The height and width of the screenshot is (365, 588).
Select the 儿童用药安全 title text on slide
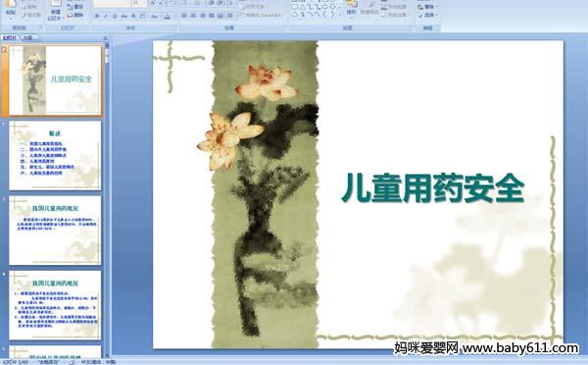[x=433, y=188]
